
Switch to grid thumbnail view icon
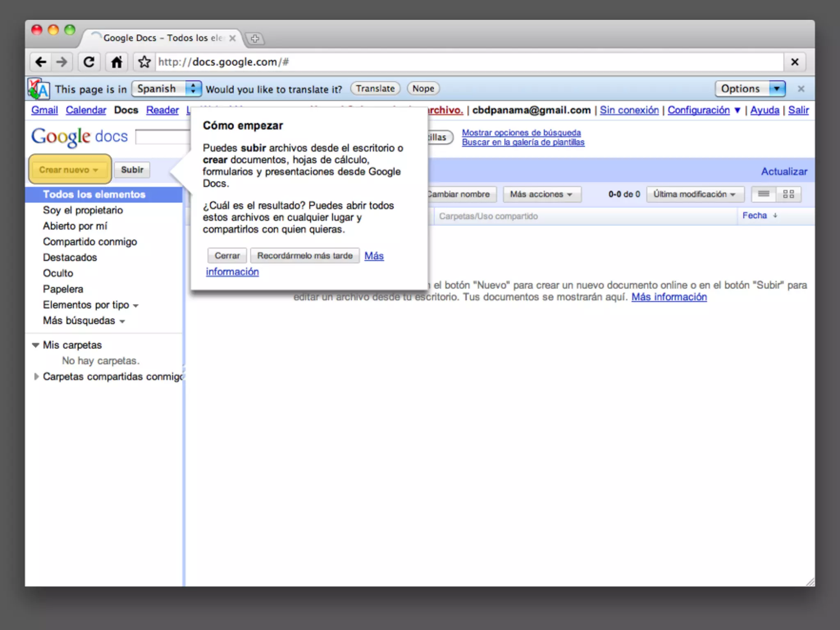tap(788, 194)
